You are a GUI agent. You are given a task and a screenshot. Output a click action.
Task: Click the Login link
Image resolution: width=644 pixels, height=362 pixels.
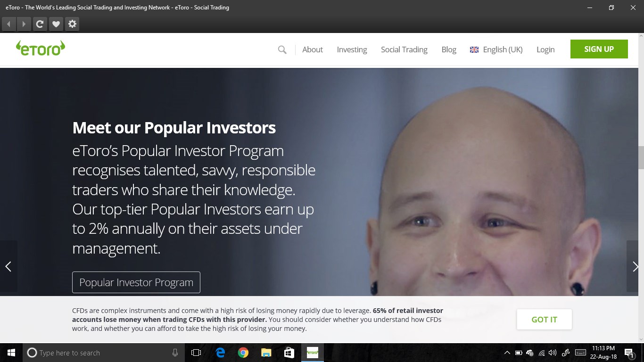coord(545,49)
